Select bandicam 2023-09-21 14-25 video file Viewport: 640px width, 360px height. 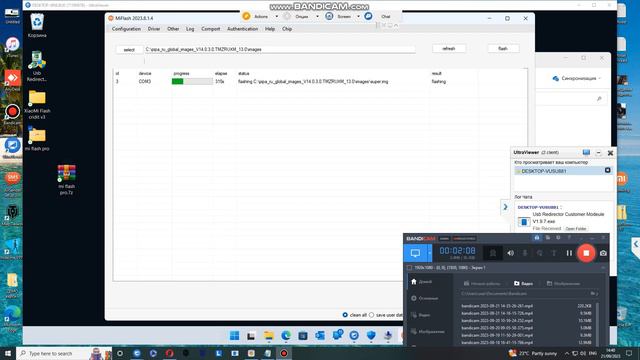(x=497, y=306)
